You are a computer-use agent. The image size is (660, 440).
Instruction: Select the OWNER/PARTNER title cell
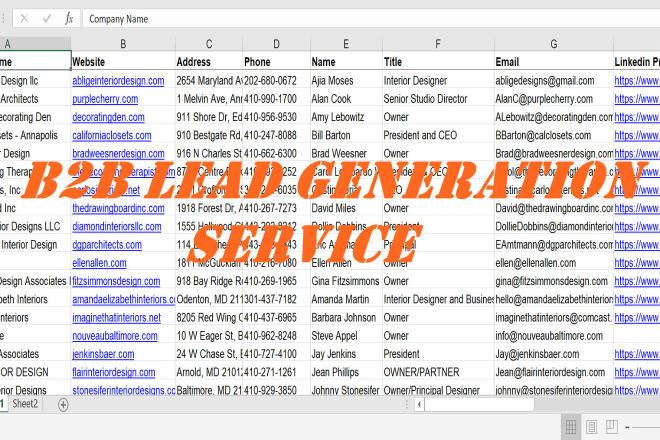pyautogui.click(x=438, y=372)
